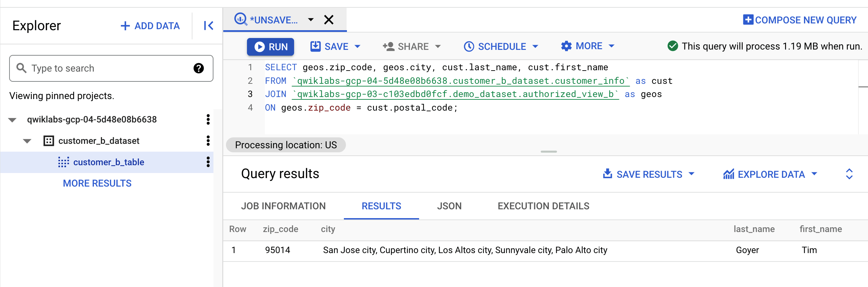Image resolution: width=868 pixels, height=287 pixels.
Task: Open actions menu for customer_b_dataset
Action: click(x=208, y=141)
